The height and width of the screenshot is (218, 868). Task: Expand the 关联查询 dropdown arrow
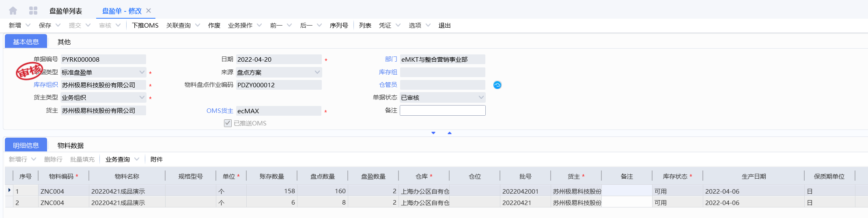pyautogui.click(x=198, y=25)
